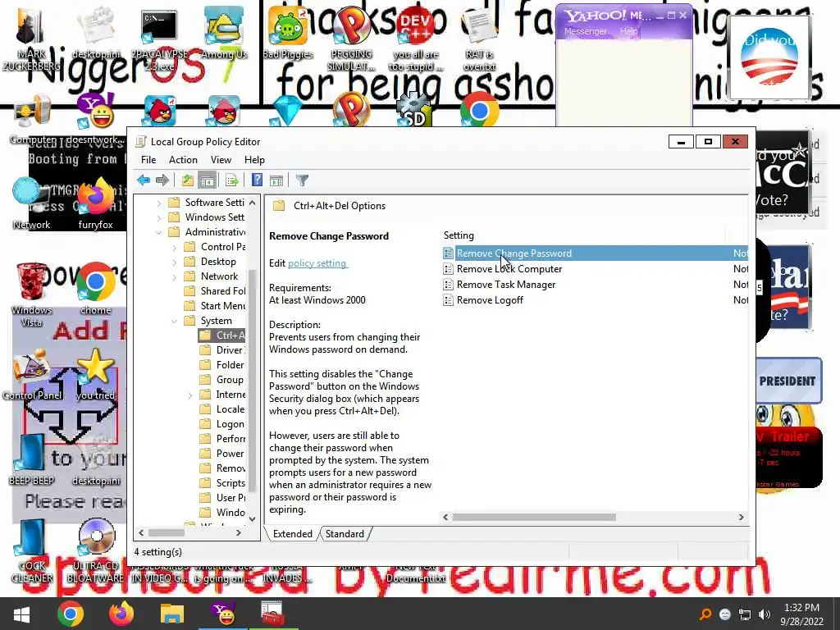Select the Remove Lock Computer setting

(x=509, y=269)
